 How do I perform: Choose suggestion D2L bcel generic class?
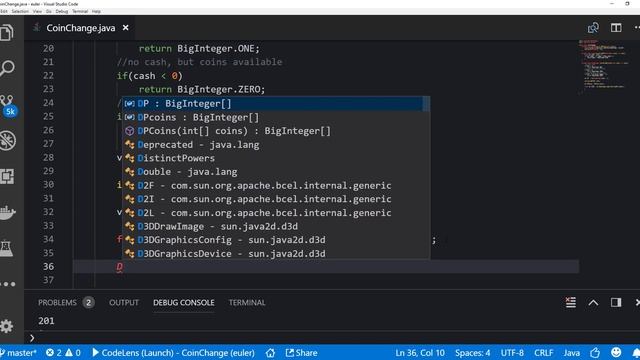click(273, 213)
